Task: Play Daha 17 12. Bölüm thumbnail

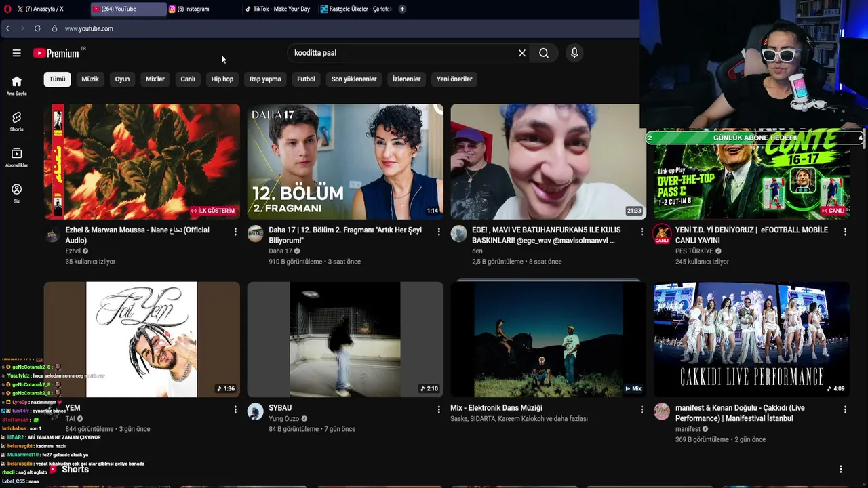Action: (x=345, y=161)
